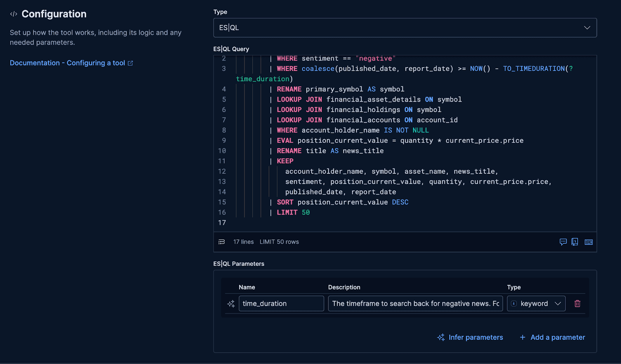The height and width of the screenshot is (364, 621).
Task: Click the Add a parameter button
Action: (557, 337)
